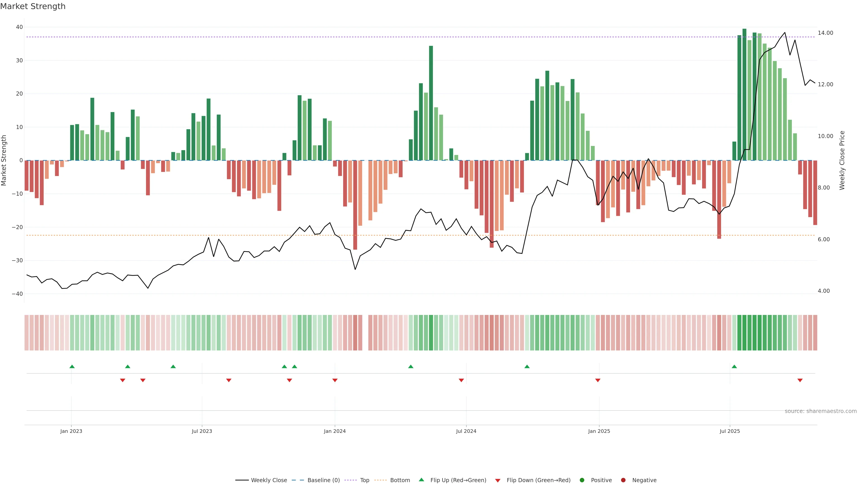
Task: Click the Weekly Close Price axis title
Action: click(x=842, y=160)
